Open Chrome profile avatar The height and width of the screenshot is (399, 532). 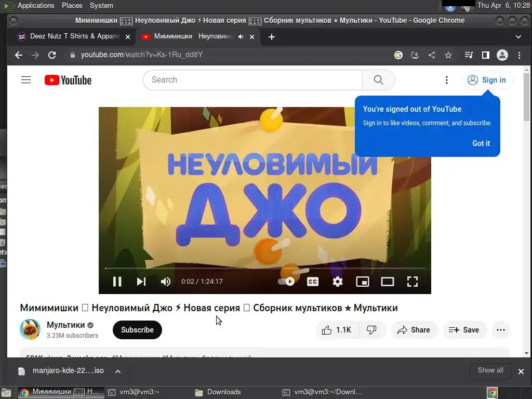(x=502, y=55)
